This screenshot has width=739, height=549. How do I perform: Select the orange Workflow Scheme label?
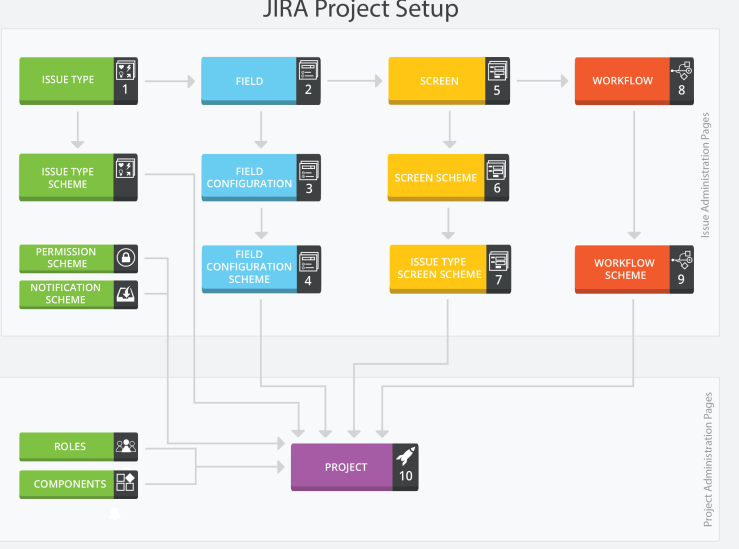click(x=624, y=269)
